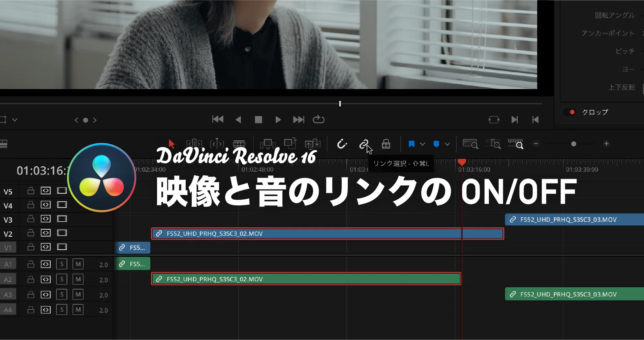
Task: Click previous keyframe left chevron
Action: pyautogui.click(x=76, y=120)
